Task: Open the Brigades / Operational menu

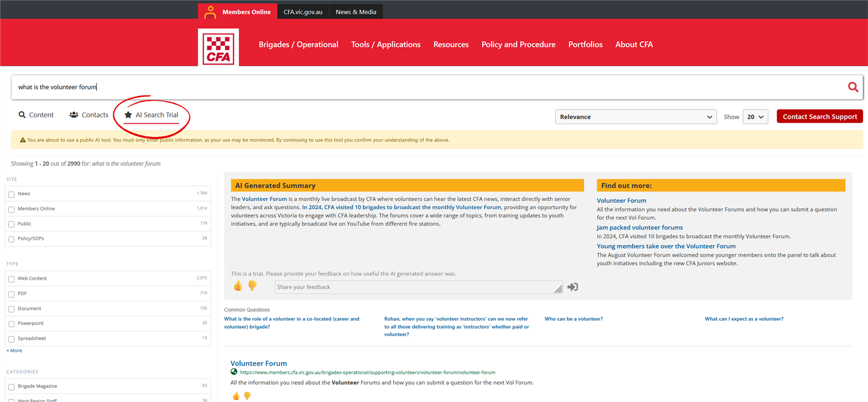Action: 298,44
